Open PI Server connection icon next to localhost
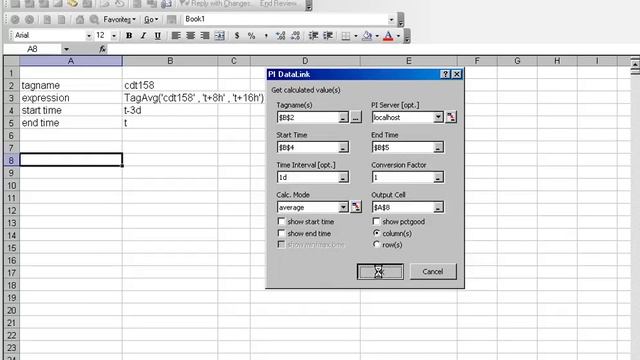Screen dimensions: 640x360 [451, 117]
